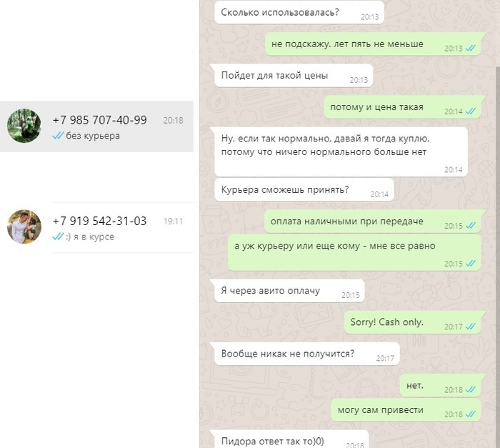Click ticks on 'оплата наличными при передаче'
The width and height of the screenshot is (500, 448).
tap(470, 226)
